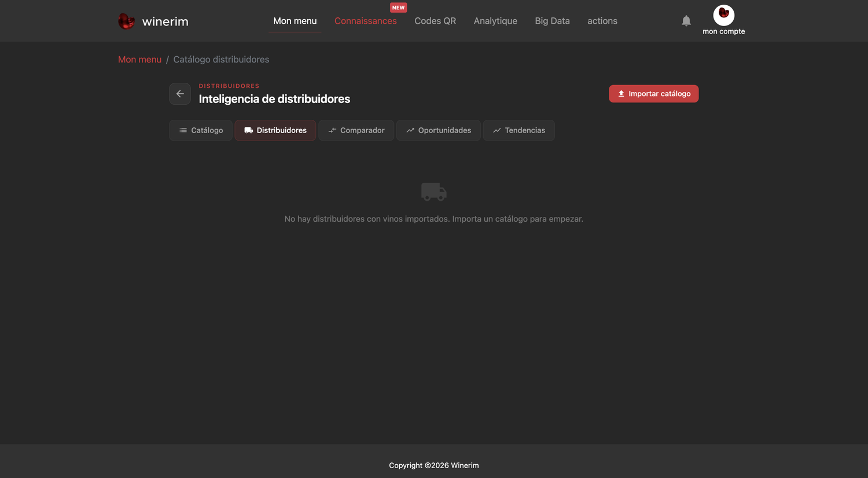The height and width of the screenshot is (478, 868).
Task: Open actions in top navigation
Action: (602, 21)
